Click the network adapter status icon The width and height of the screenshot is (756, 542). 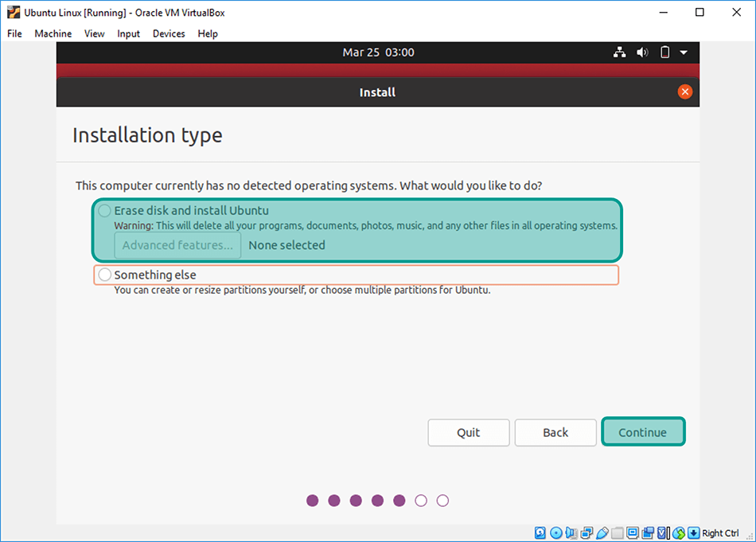click(x=586, y=532)
